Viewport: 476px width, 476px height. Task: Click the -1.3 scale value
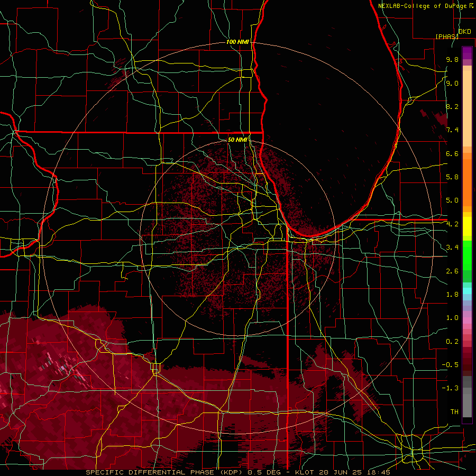[450, 388]
